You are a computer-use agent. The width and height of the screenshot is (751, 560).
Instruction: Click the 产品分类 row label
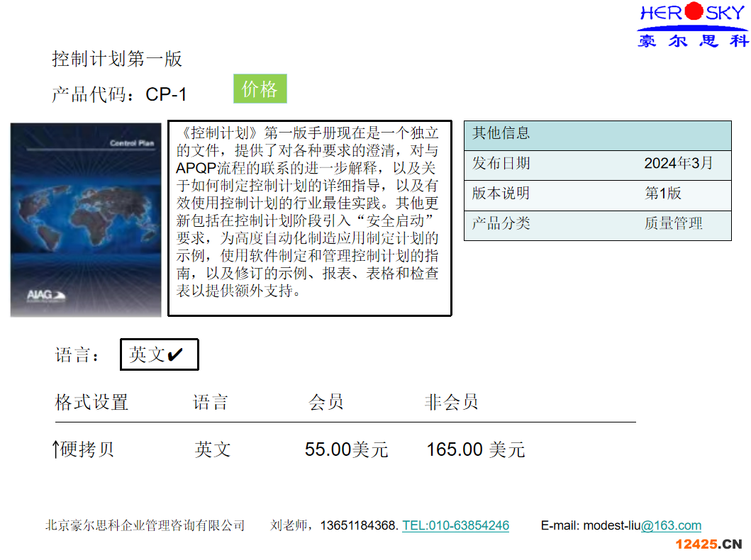pyautogui.click(x=501, y=223)
